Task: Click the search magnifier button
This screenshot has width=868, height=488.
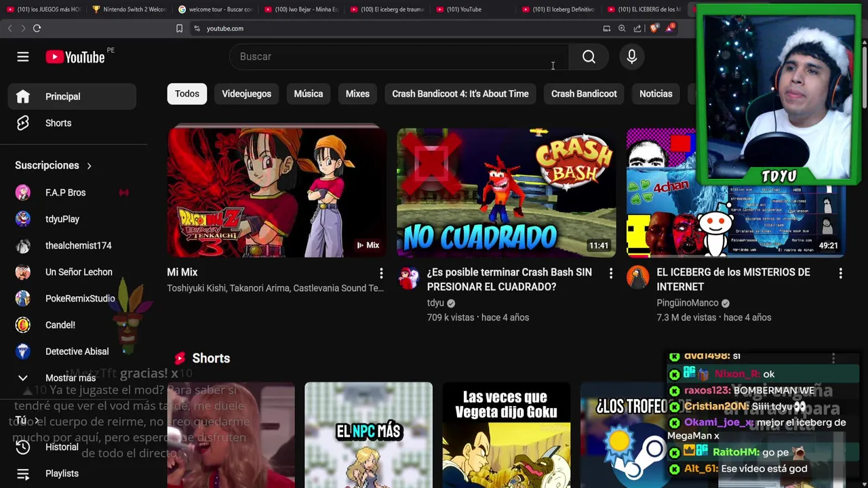Action: (589, 57)
